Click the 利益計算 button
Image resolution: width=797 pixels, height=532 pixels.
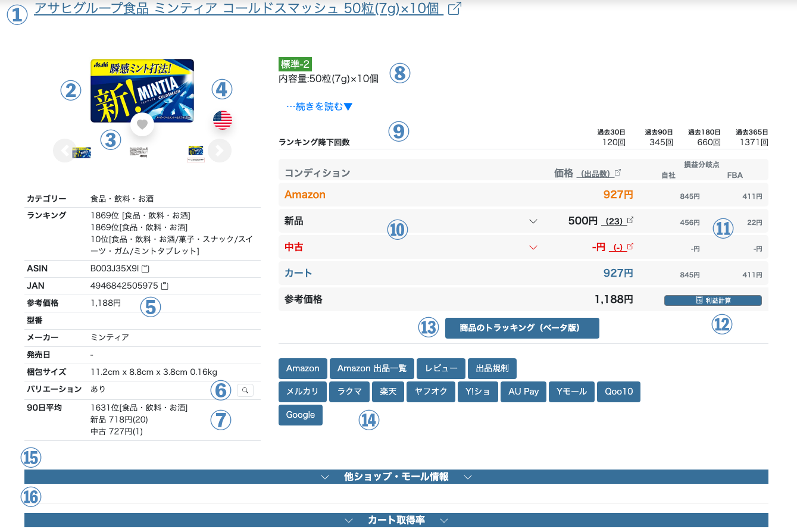[x=713, y=301]
